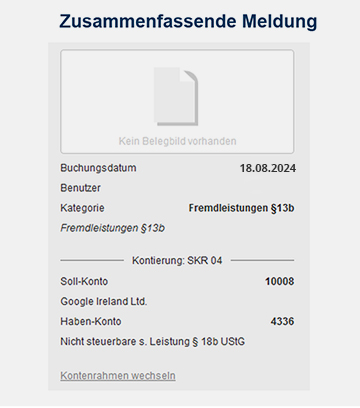The image size is (360, 408).
Task: Click the Kategorie label
Action: [82, 208]
